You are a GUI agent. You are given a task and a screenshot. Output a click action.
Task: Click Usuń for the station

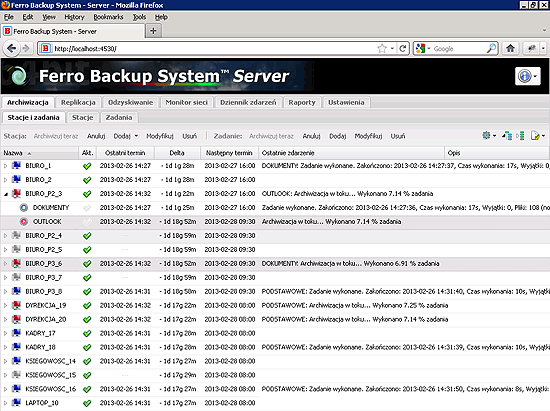pos(189,136)
